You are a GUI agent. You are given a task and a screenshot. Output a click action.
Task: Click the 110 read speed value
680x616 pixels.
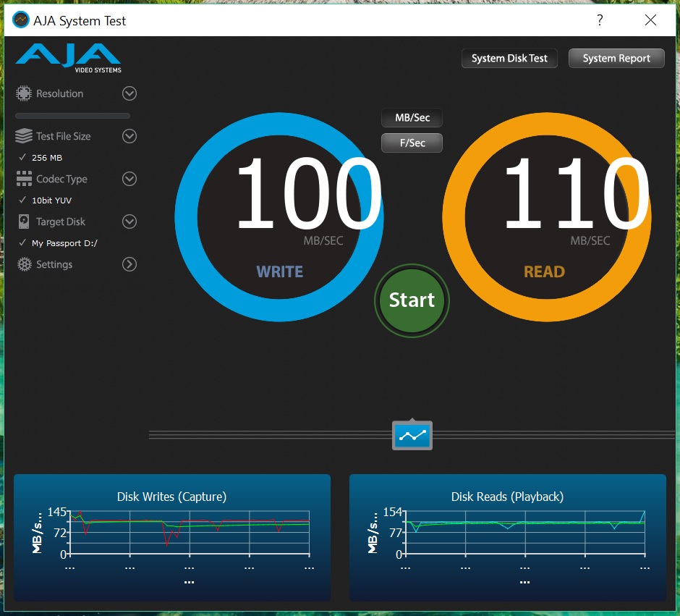[576, 193]
